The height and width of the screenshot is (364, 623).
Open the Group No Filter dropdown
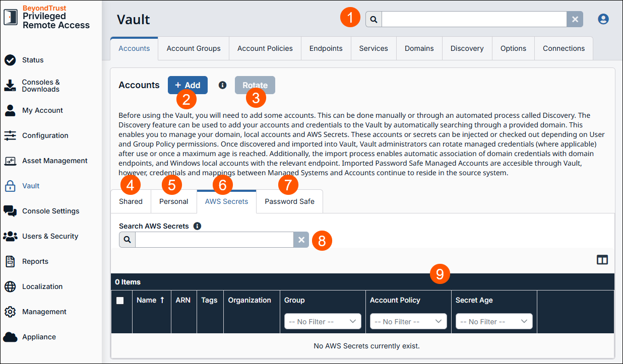(x=322, y=321)
